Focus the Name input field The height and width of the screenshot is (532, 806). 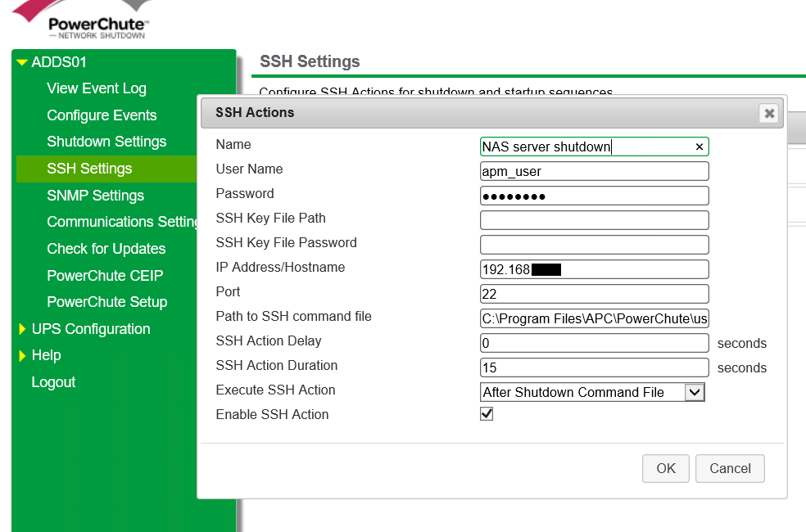[594, 147]
